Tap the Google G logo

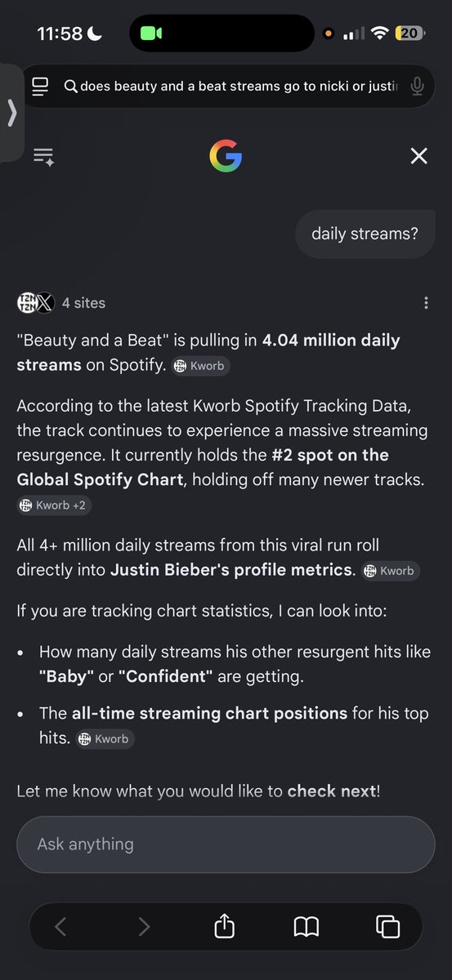pyautogui.click(x=226, y=156)
